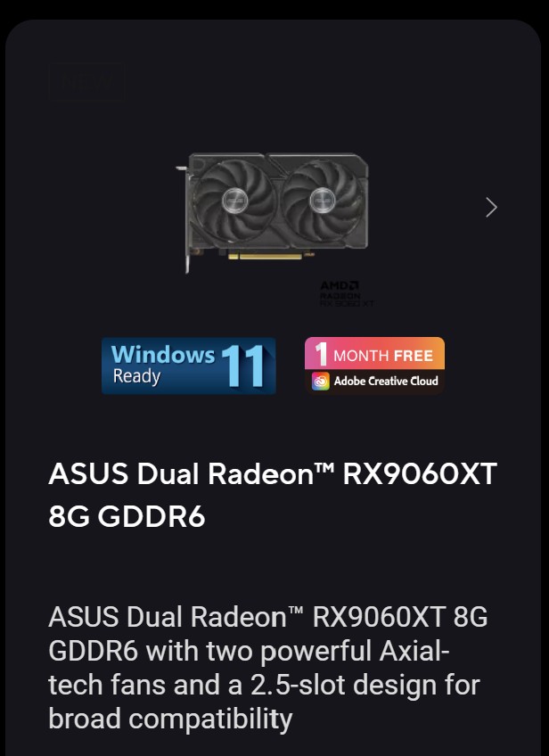549x756 pixels.
Task: Click the metal bracket on the card's left edge
Action: tap(184, 219)
